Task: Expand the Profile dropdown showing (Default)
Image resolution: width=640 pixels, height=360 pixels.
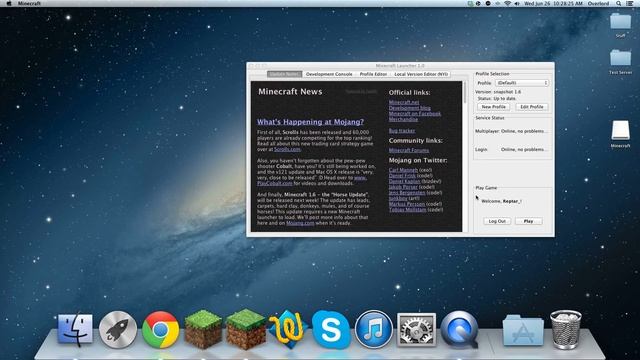Action: [x=522, y=83]
